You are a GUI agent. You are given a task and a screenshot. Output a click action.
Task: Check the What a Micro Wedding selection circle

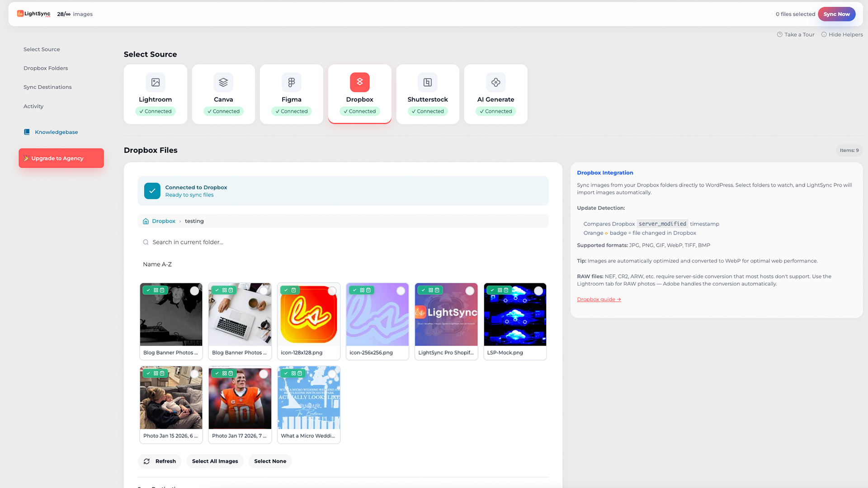click(332, 374)
